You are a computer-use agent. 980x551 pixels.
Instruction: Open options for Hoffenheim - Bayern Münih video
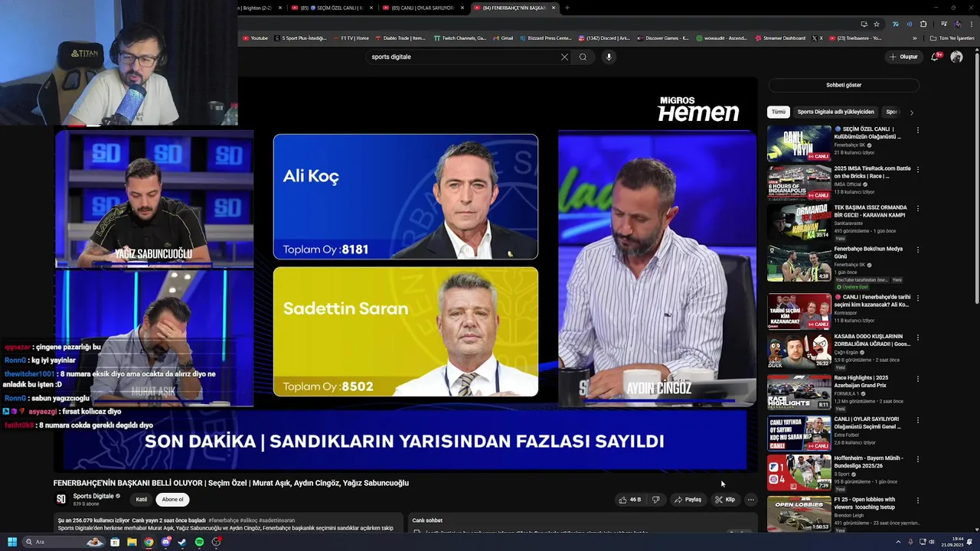[917, 459]
